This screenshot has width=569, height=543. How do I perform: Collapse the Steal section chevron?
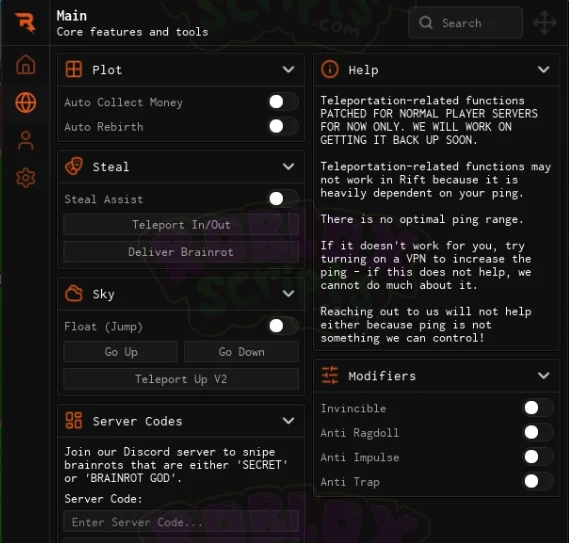(288, 167)
